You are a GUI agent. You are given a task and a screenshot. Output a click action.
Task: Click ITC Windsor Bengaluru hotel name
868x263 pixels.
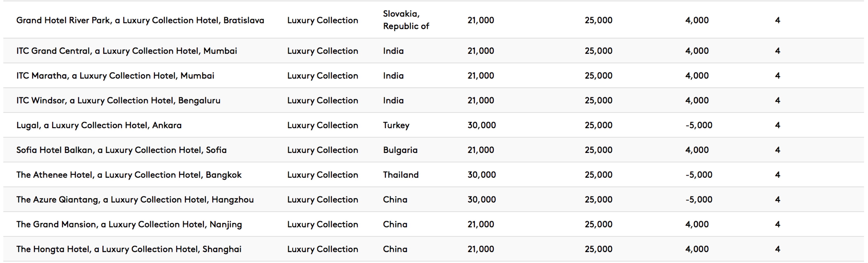pyautogui.click(x=118, y=100)
